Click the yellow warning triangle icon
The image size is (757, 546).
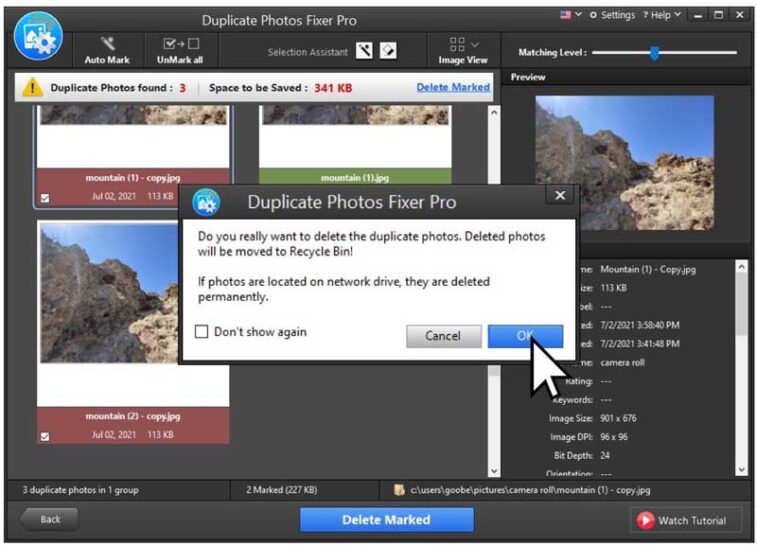32,87
